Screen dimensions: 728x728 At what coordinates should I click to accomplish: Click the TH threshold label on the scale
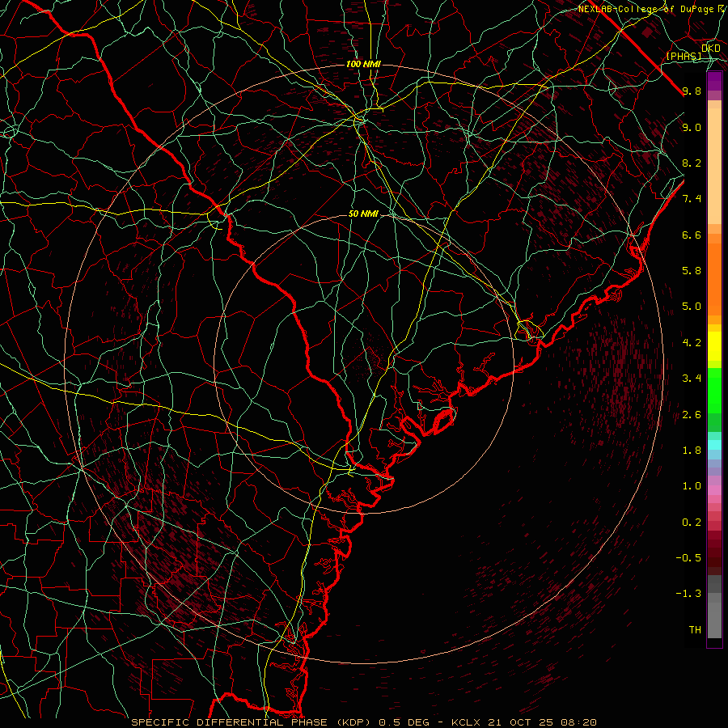(695, 630)
